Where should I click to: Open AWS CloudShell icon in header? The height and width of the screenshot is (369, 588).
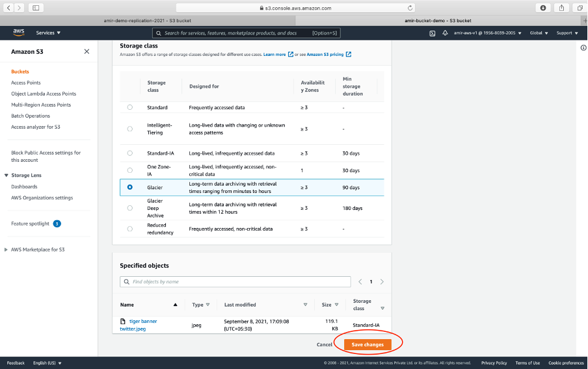433,33
